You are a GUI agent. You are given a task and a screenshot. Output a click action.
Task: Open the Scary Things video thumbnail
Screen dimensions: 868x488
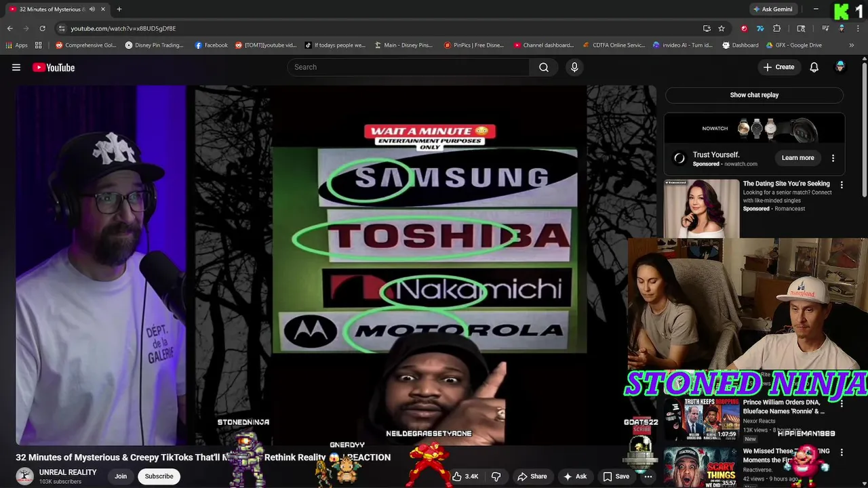point(701,466)
